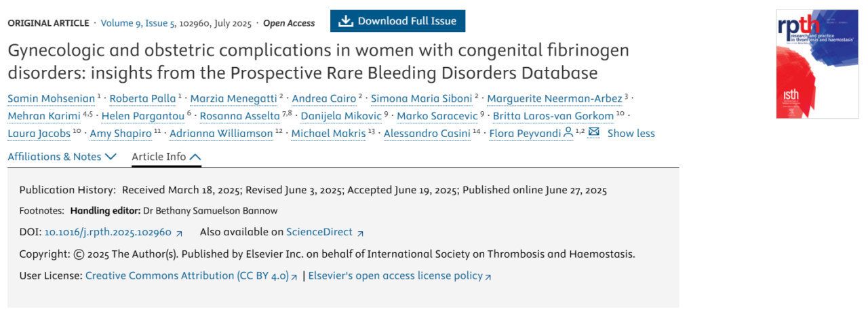This screenshot has width=868, height=314.
Task: Click arrow icon after open access license policy
Action: tap(488, 277)
